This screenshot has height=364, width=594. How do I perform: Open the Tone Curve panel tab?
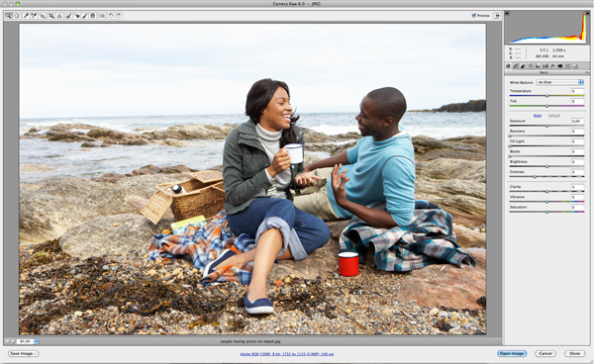pos(515,66)
